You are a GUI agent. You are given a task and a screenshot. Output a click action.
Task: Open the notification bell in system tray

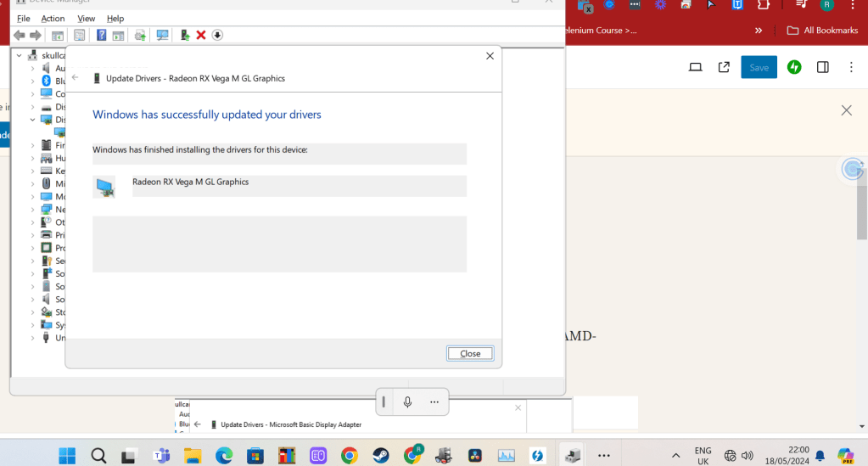click(820, 456)
